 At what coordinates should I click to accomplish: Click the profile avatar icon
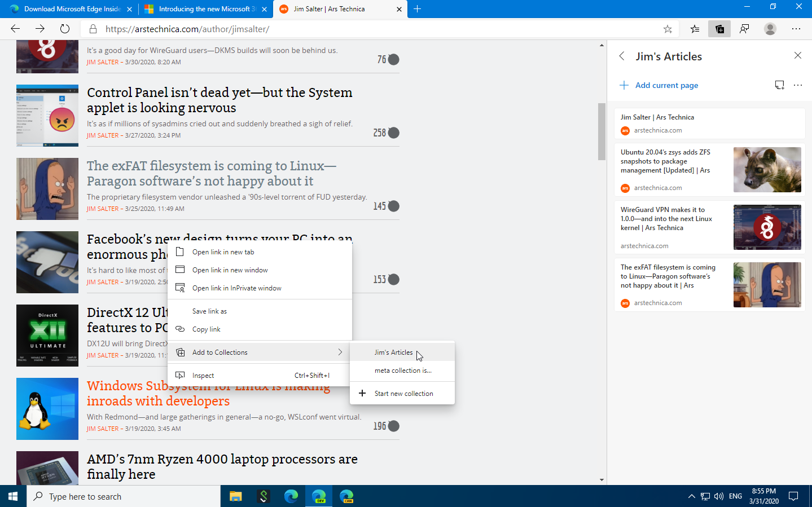coord(770,29)
